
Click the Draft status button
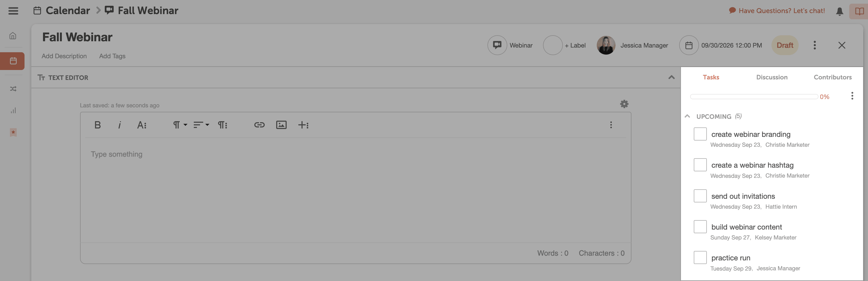tap(785, 45)
